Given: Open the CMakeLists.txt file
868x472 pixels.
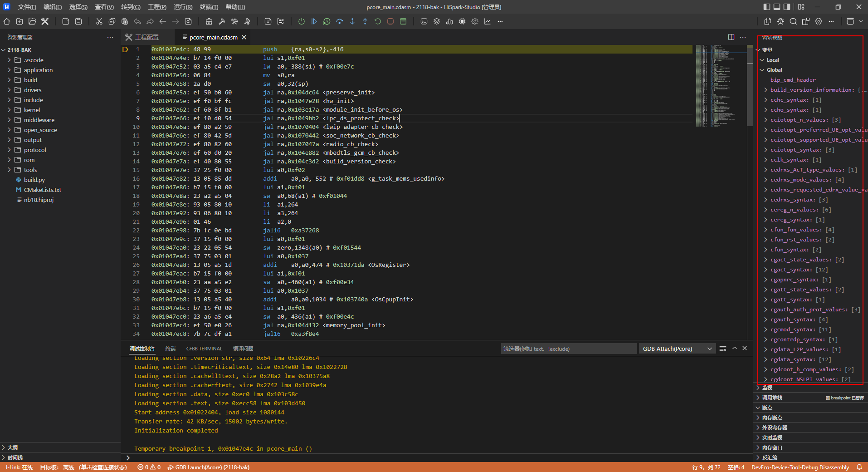Looking at the screenshot, I should coord(42,190).
